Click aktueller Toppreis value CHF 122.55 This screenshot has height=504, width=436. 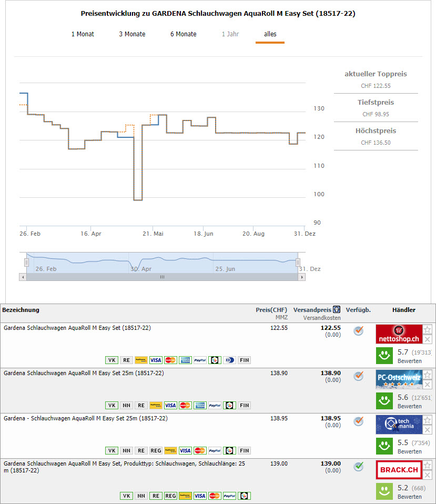[x=376, y=86]
